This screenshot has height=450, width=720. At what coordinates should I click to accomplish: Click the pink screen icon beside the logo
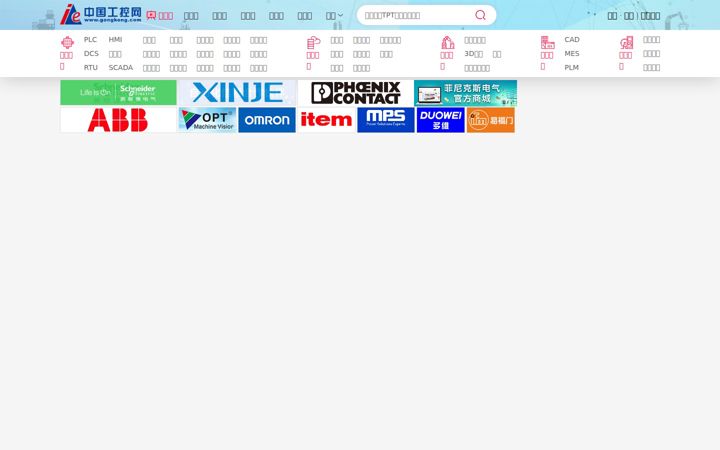151,16
